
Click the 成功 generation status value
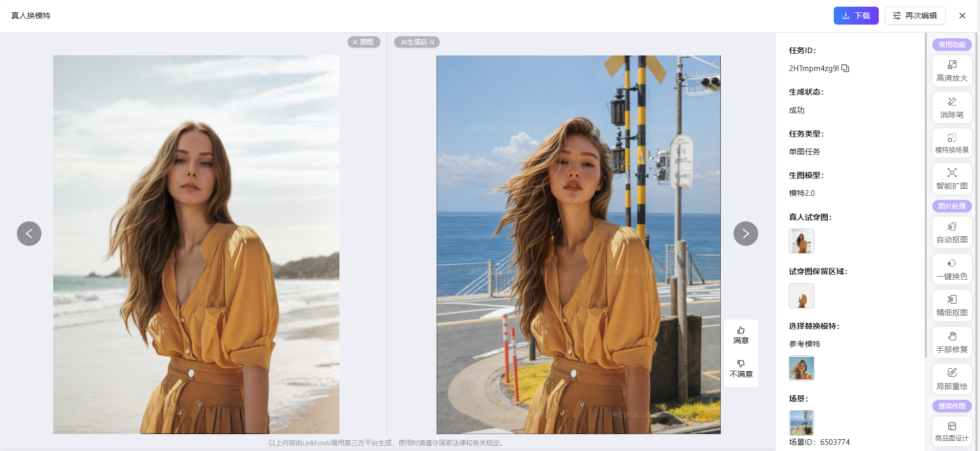pos(796,110)
